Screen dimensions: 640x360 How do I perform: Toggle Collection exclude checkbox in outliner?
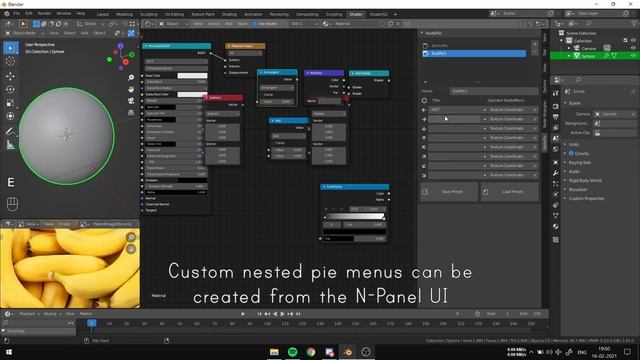point(625,40)
